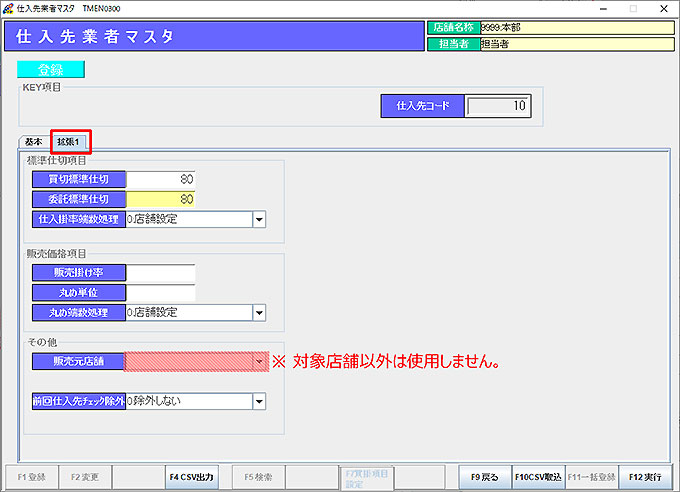Screen dimensions: 680x492
Task: Click the 担当者 green label
Action: (x=454, y=44)
